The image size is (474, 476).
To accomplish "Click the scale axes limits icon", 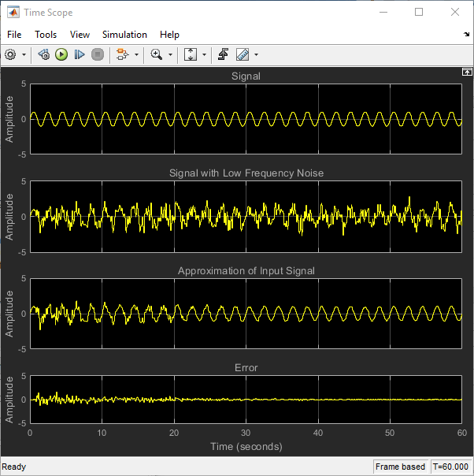I will [191, 55].
